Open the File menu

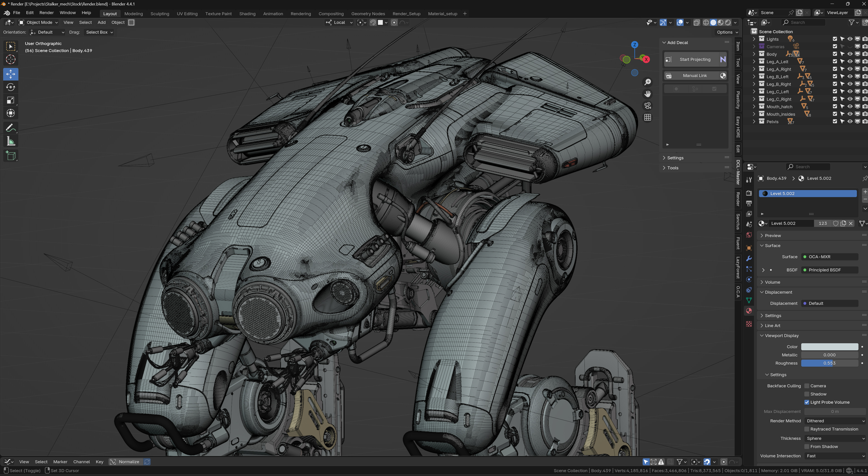17,13
